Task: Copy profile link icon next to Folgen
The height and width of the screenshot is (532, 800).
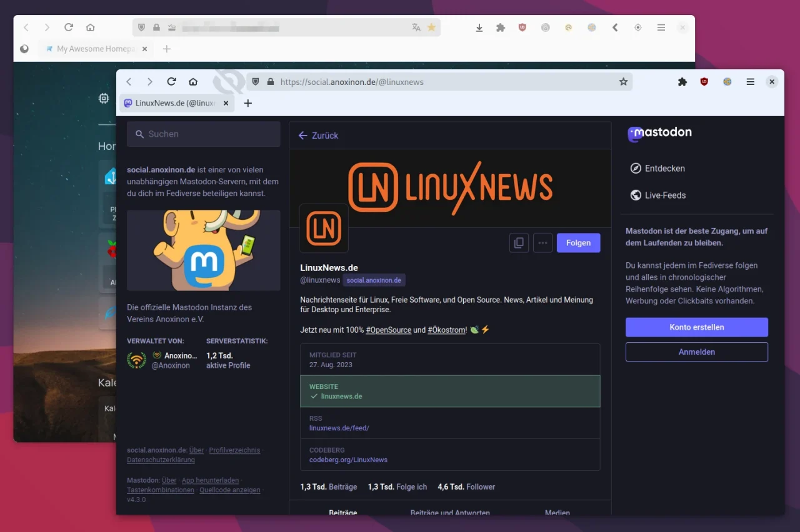Action: [519, 243]
